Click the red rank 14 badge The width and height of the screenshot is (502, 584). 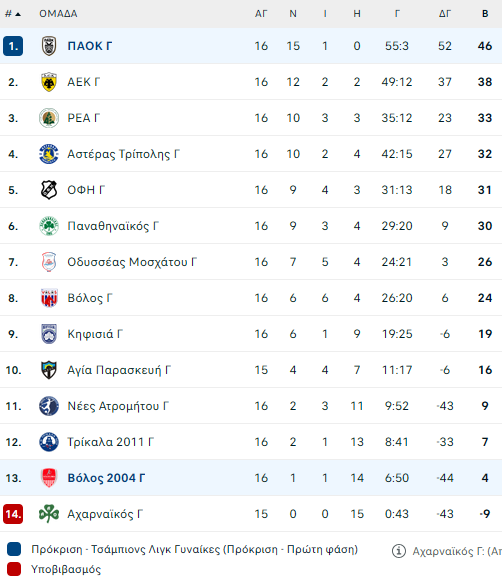point(13,514)
